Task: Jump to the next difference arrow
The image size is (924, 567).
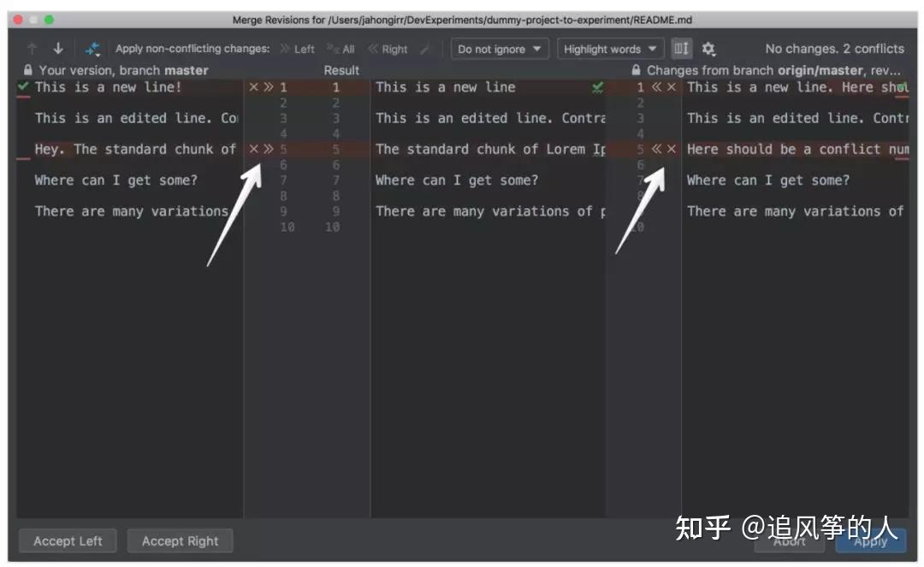Action: [58, 48]
